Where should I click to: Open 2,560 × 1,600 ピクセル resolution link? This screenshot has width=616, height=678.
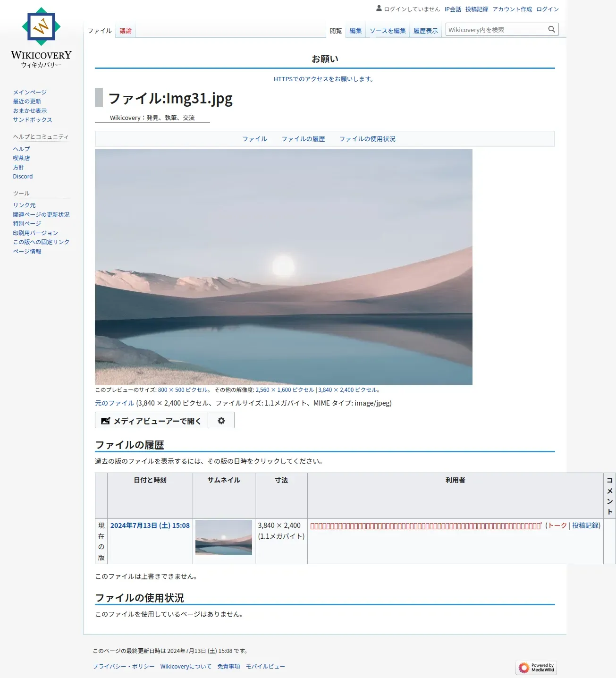pyautogui.click(x=285, y=390)
